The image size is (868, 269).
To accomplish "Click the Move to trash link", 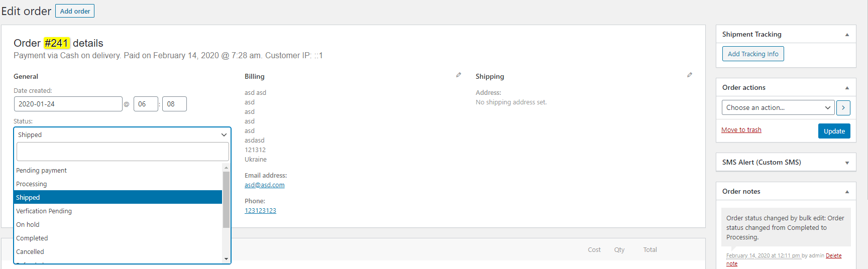I will (741, 130).
